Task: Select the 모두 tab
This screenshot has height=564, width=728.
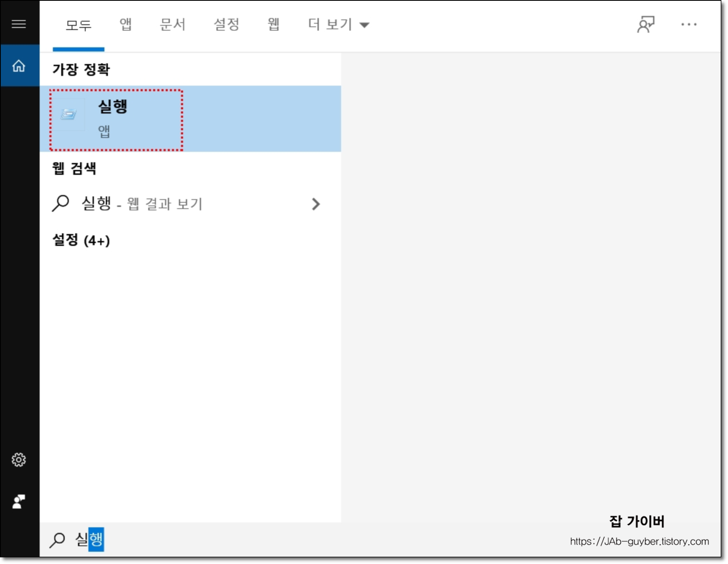Action: (x=78, y=24)
